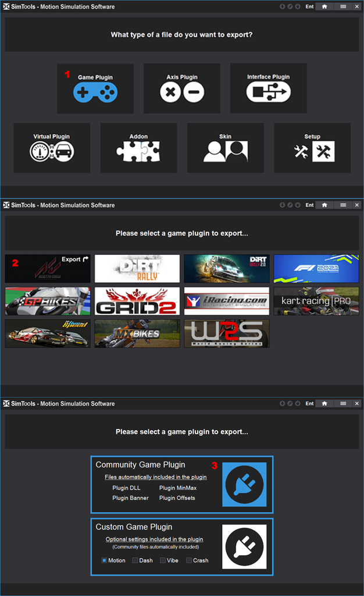Screen dimensions: 364x596
Task: Click down-arrow circle icon in file type window
Action: [283, 6]
